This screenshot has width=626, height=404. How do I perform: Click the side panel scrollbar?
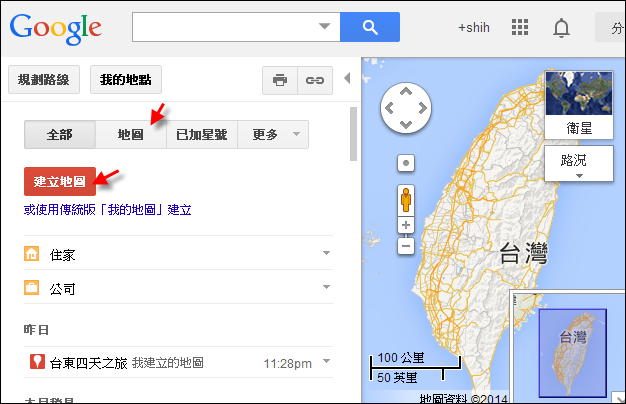(x=353, y=134)
